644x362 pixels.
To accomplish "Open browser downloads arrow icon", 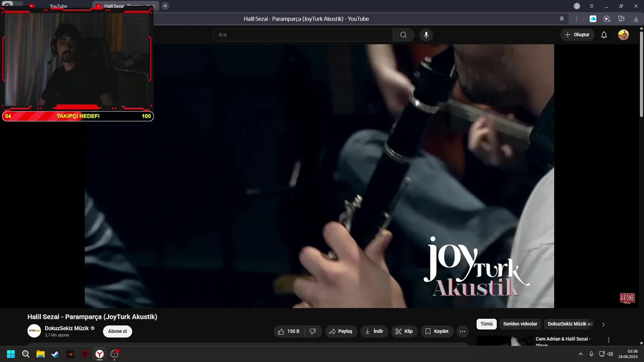I will point(636,19).
